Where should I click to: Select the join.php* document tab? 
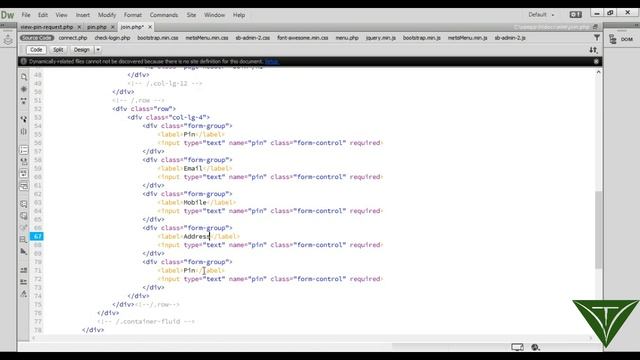[x=132, y=27]
